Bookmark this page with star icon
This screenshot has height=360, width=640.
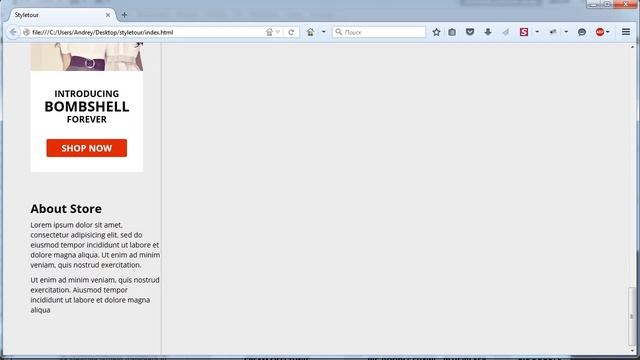pyautogui.click(x=436, y=32)
